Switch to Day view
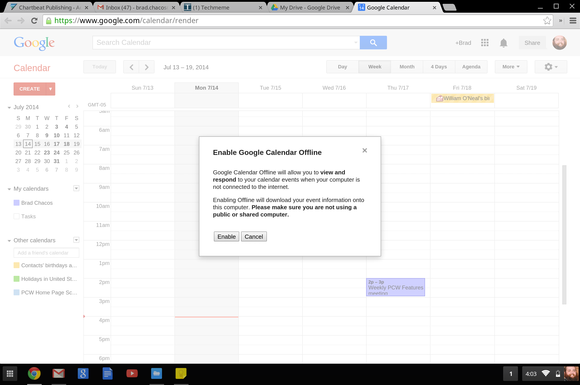This screenshot has width=580, height=385. [342, 67]
